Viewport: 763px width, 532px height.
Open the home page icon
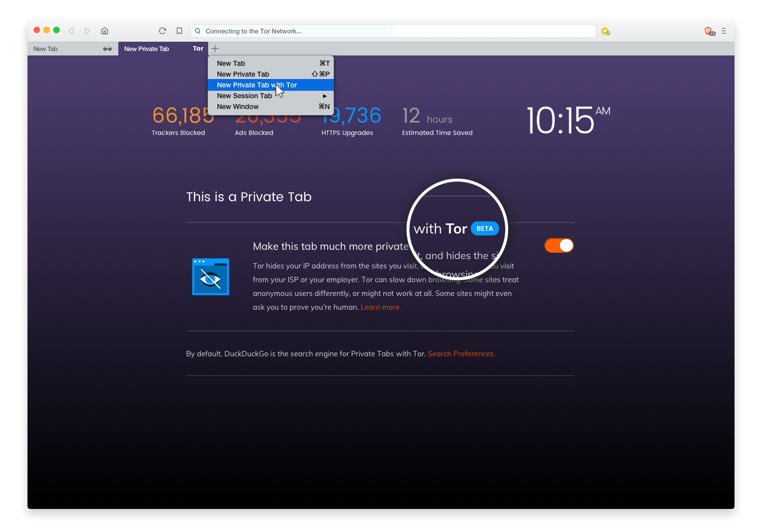pyautogui.click(x=105, y=31)
